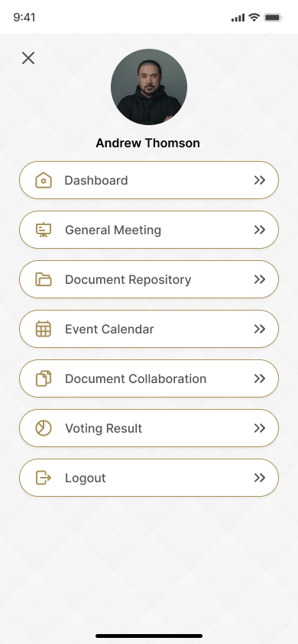Click the General Meeting text label
The height and width of the screenshot is (644, 298).
point(113,230)
